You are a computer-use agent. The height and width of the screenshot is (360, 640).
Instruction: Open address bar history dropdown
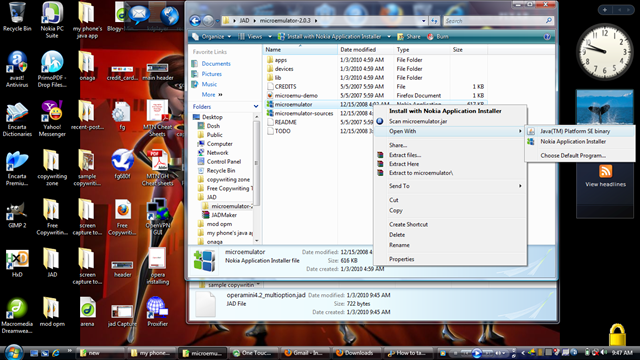[x=423, y=21]
